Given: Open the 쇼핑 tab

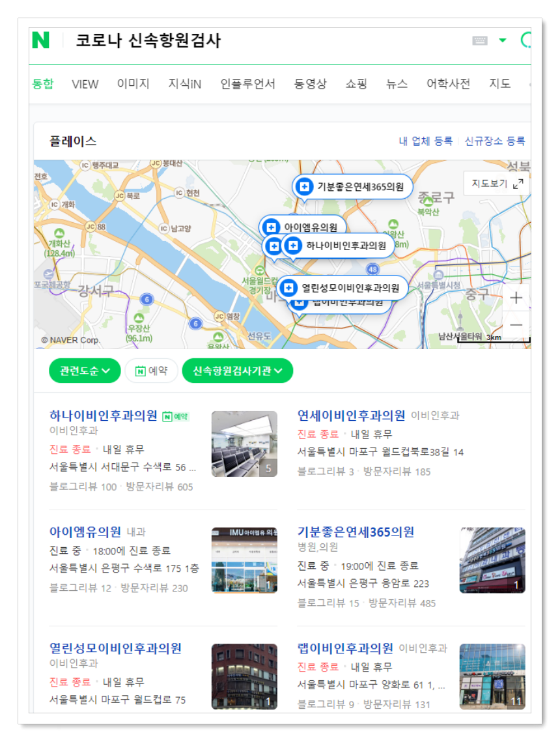Looking at the screenshot, I should 356,84.
